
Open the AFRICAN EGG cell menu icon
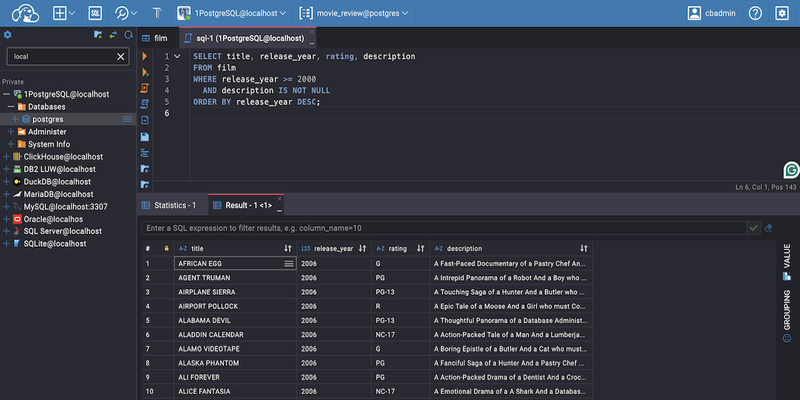(289, 263)
